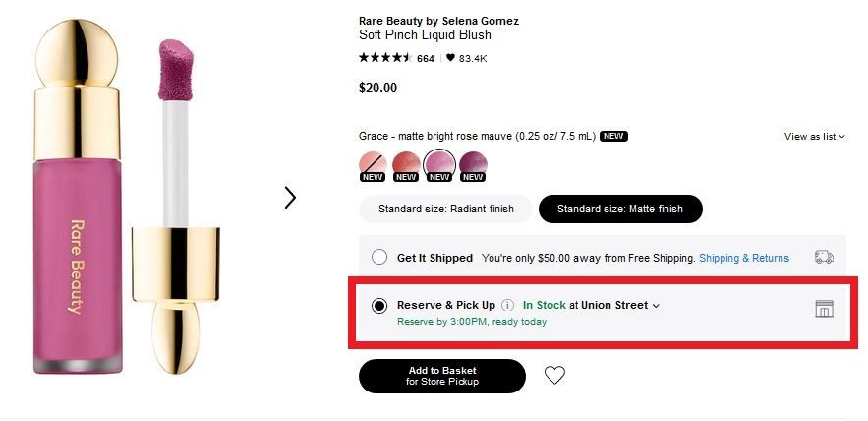Expand the View as list dropdown

pyautogui.click(x=814, y=137)
